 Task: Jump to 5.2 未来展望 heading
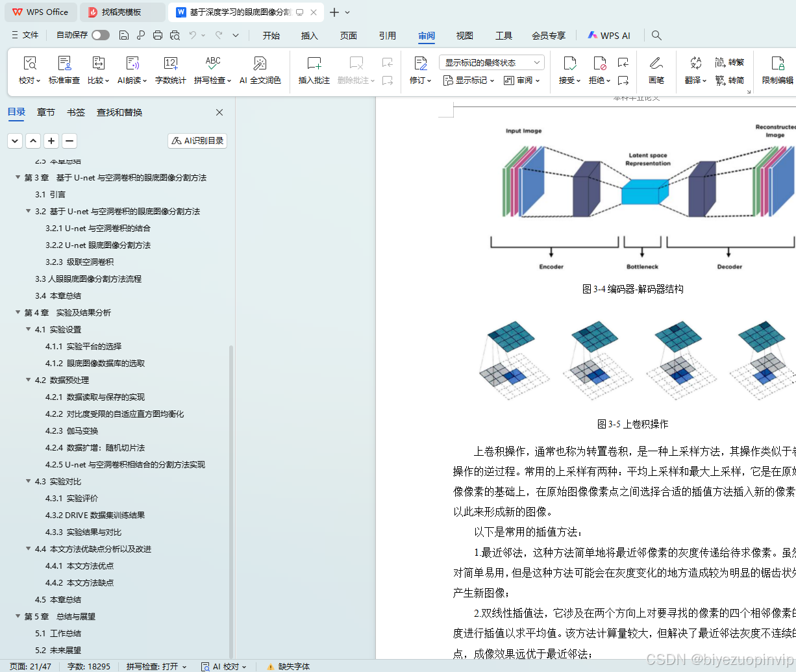[58, 650]
